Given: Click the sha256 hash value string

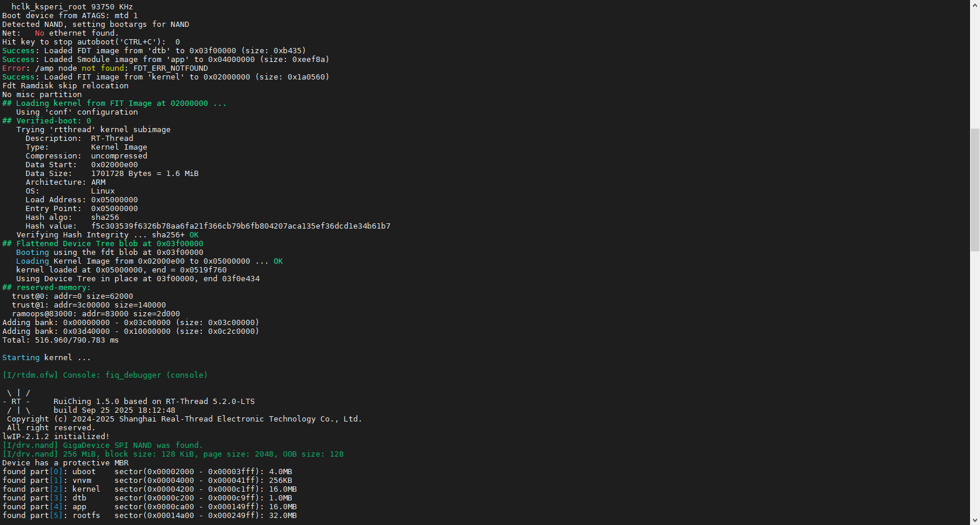Looking at the screenshot, I should (x=240, y=226).
